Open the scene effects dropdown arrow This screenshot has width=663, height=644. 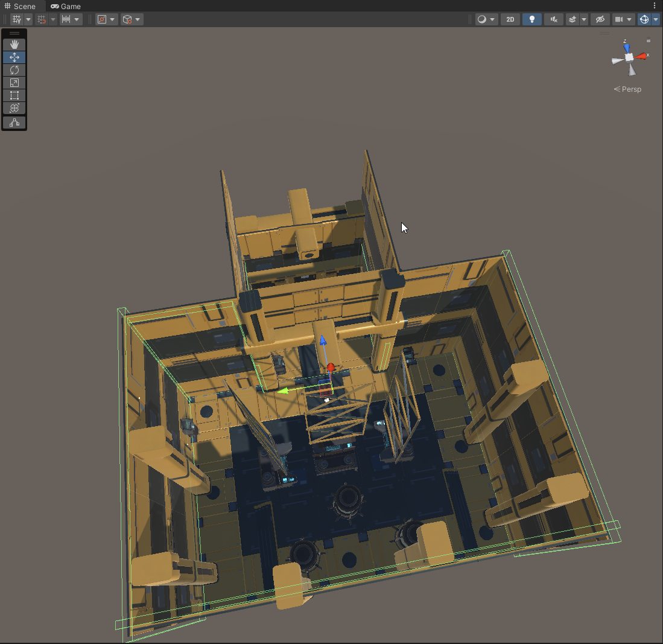tap(584, 19)
